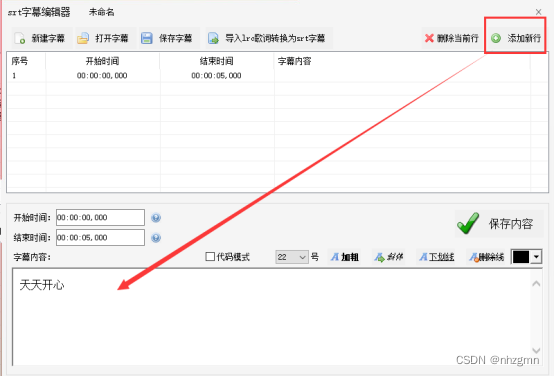Apply bold with the 加粗 button
This screenshot has height=376, width=554.
345,257
